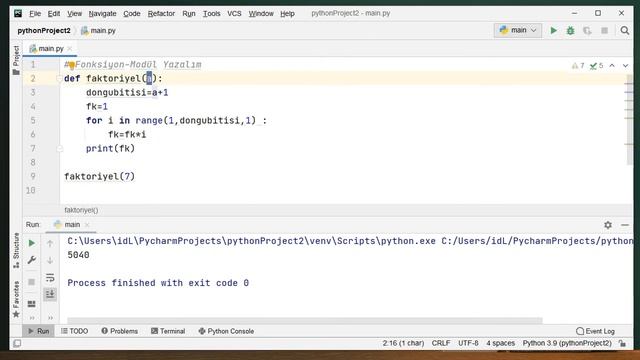The image size is (640, 360).
Task: Open the Terminal tool window
Action: click(x=168, y=331)
